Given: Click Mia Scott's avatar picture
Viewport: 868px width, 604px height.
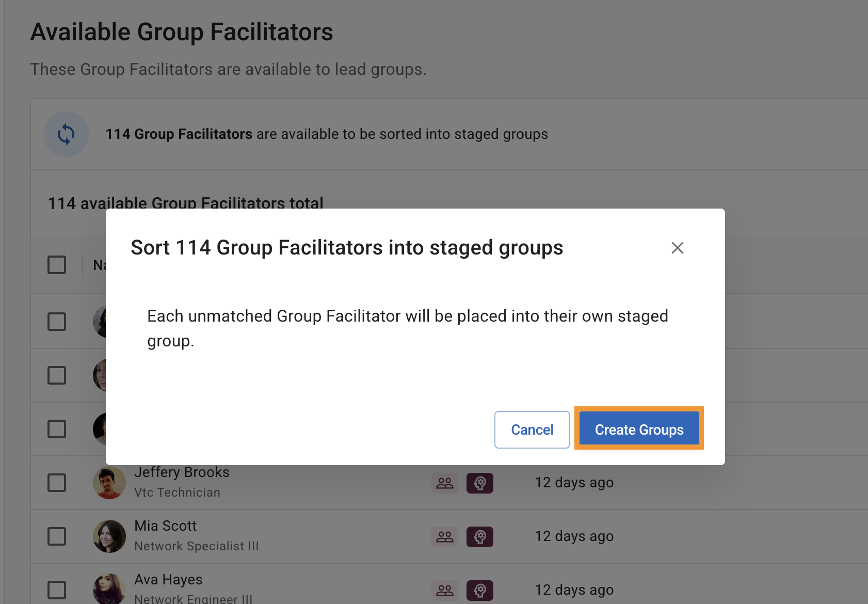Looking at the screenshot, I should pos(109,536).
